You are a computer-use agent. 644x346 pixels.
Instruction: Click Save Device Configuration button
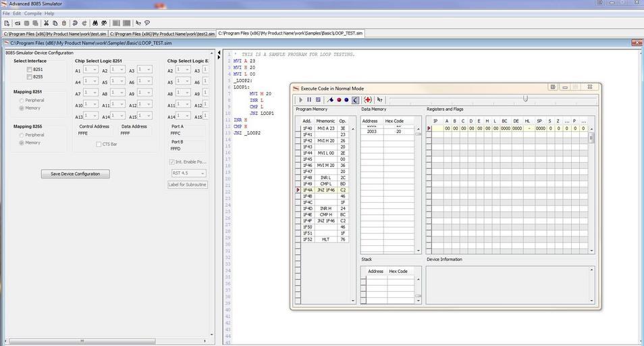75,174
